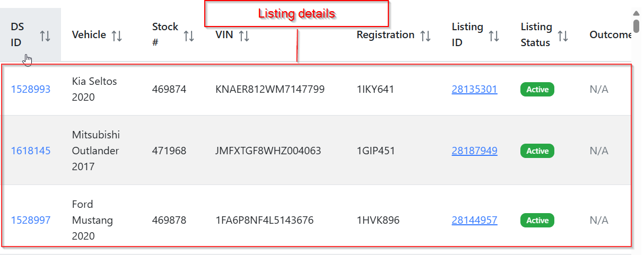Select VIN KNAER812WM7147799 cell
This screenshot has height=255, width=644.
(270, 89)
